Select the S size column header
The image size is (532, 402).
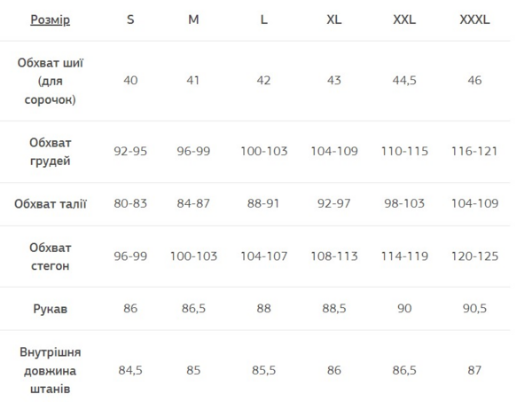point(130,20)
